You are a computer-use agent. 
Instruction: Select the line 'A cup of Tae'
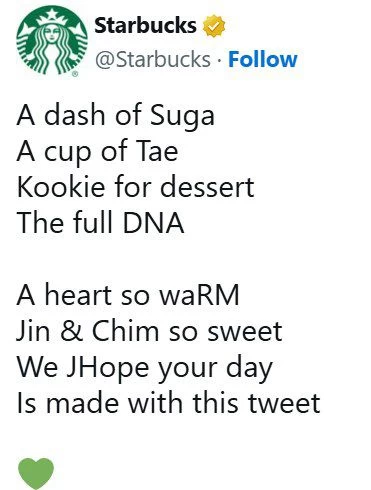97,152
